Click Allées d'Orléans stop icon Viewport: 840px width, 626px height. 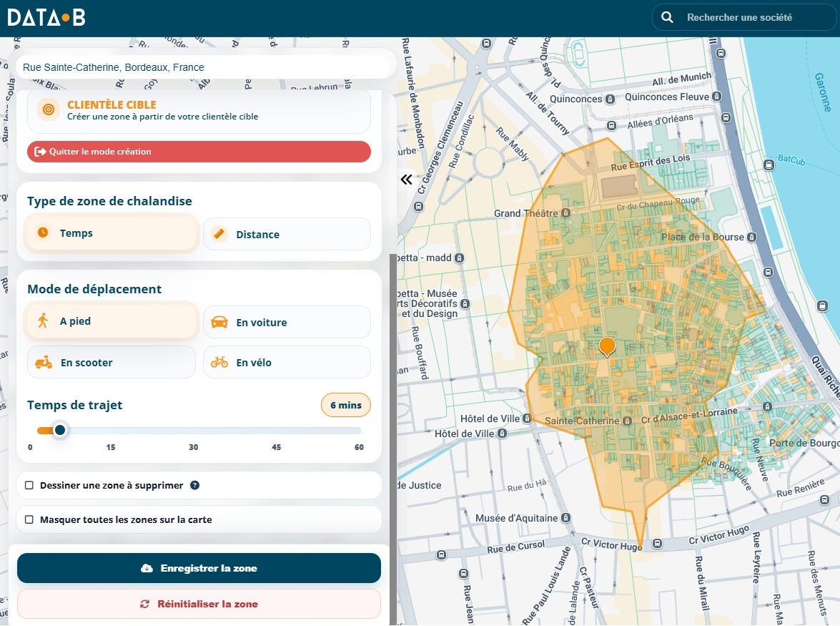coord(612,126)
